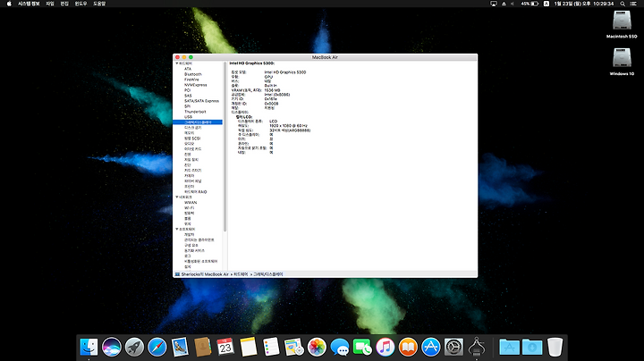Open the 윈도우 menu

(80, 4)
